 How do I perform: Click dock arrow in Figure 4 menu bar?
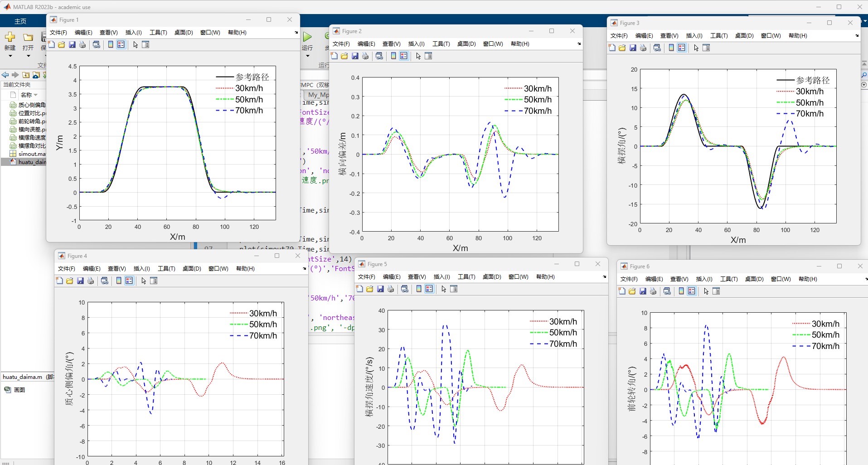point(305,268)
